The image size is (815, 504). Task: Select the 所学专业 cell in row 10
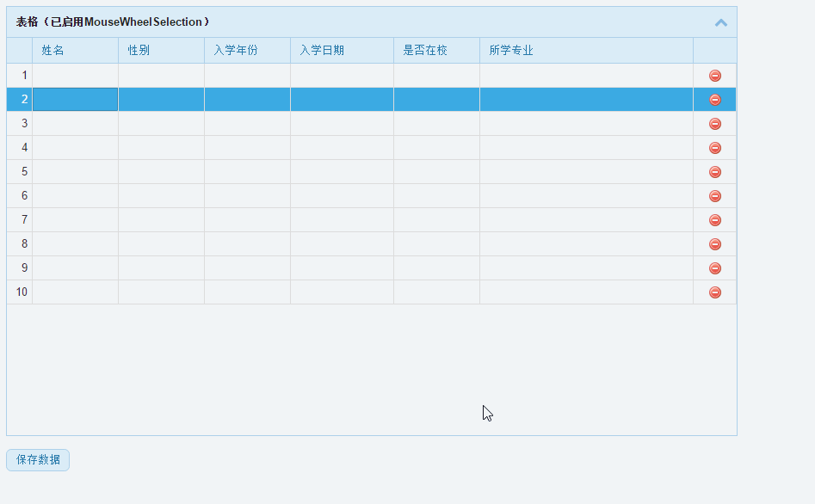586,292
